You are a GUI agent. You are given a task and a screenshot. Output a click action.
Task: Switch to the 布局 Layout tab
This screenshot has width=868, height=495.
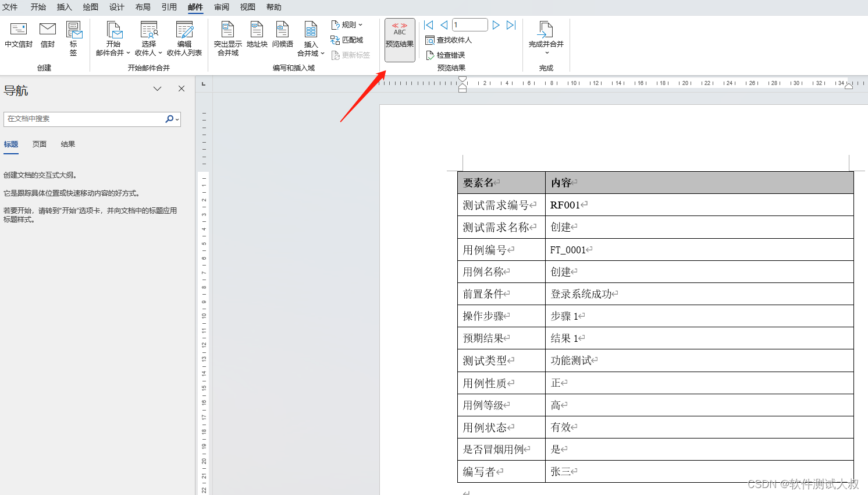(x=143, y=7)
